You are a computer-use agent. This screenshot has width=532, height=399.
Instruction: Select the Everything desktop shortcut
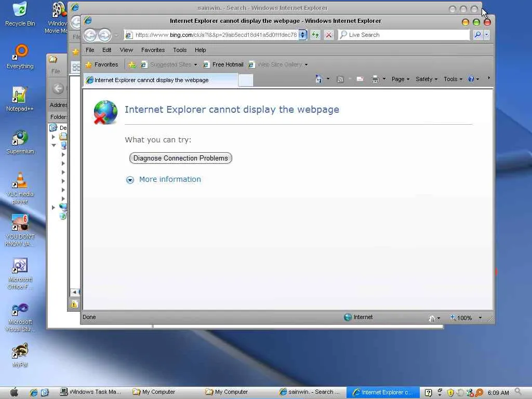(20, 57)
